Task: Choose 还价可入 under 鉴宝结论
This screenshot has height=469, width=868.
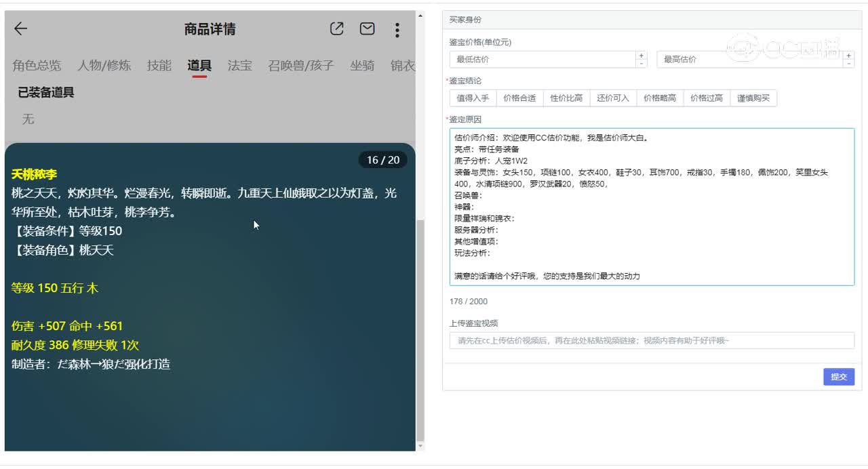Action: click(x=612, y=98)
